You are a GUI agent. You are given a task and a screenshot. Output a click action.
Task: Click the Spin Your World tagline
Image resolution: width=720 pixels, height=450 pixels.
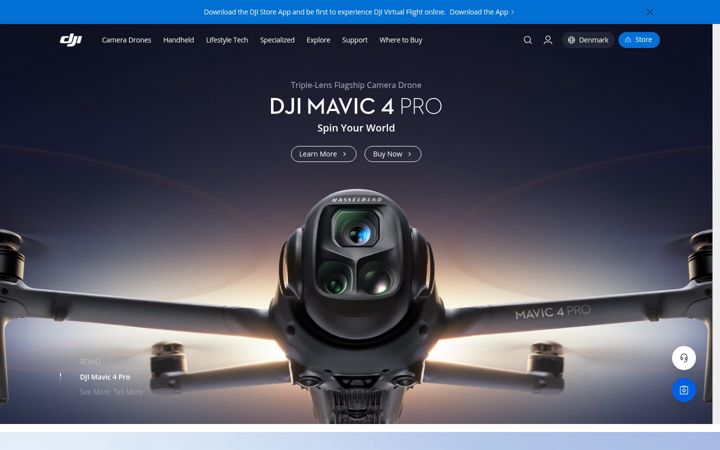(356, 128)
